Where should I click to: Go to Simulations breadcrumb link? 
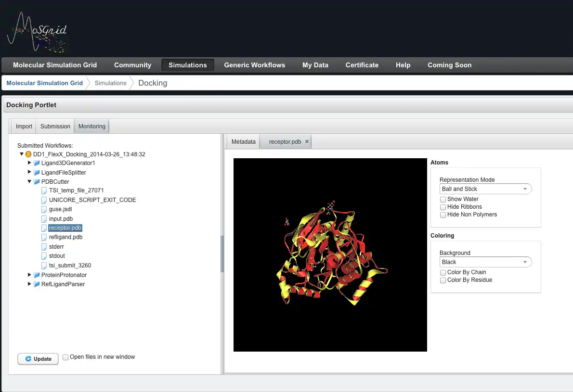(110, 83)
